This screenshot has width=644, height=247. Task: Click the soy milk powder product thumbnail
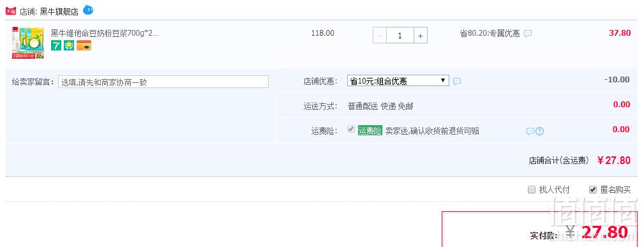tap(28, 43)
